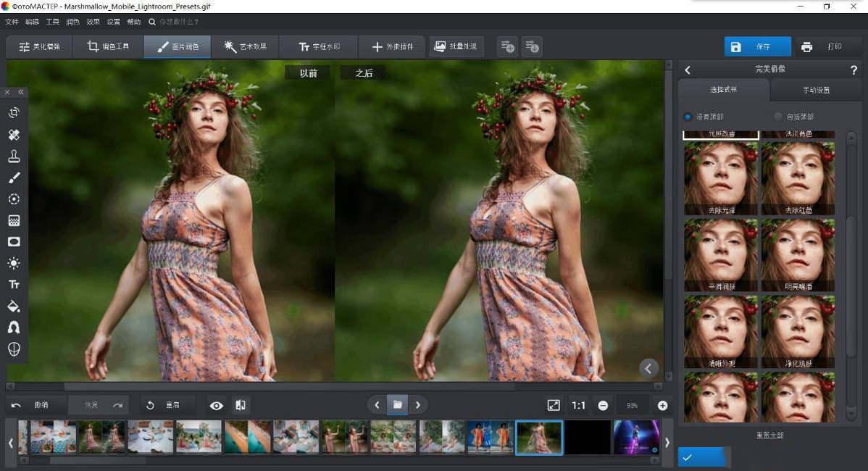This screenshot has height=471, width=868.
Task: Select the second radio option in portrait panel
Action: pos(778,117)
